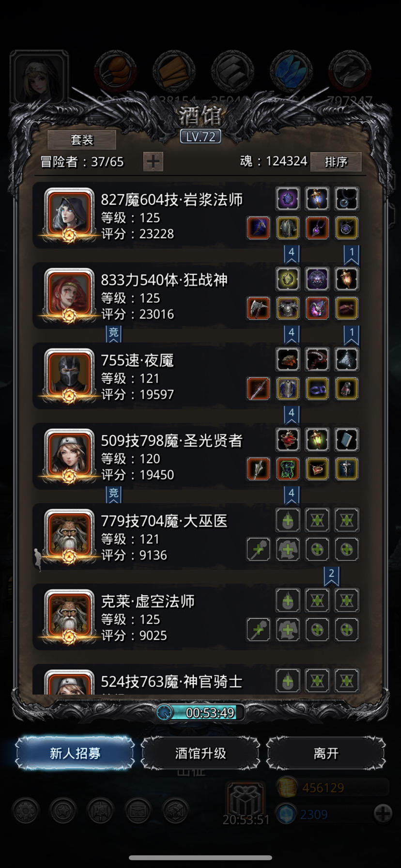Tap the number 2 badge under 大巫医
Screen dimensions: 401x868
click(331, 574)
